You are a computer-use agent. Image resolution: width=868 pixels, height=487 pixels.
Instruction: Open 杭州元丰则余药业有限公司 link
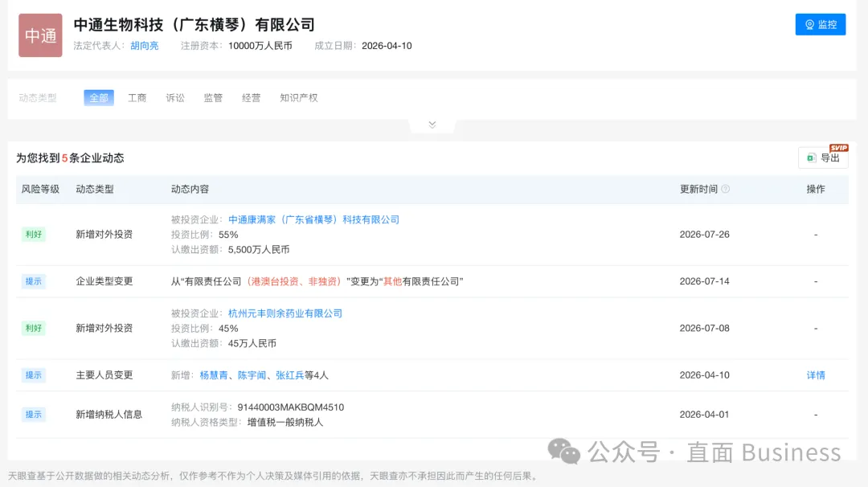tap(285, 313)
